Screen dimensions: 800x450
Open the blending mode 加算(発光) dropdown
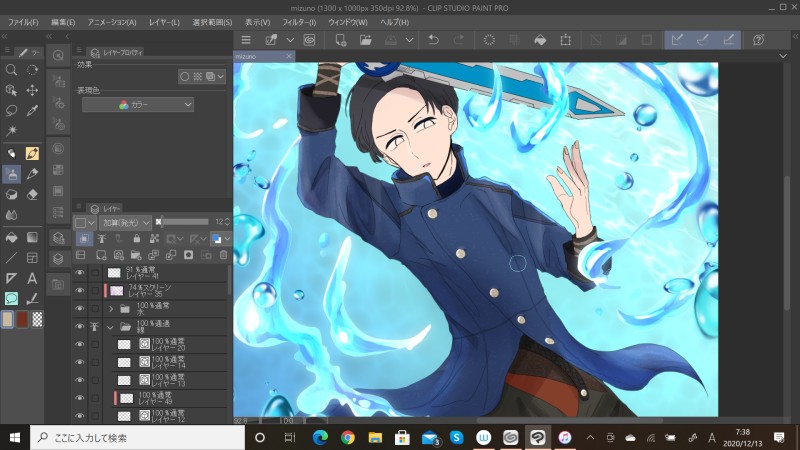pos(126,222)
